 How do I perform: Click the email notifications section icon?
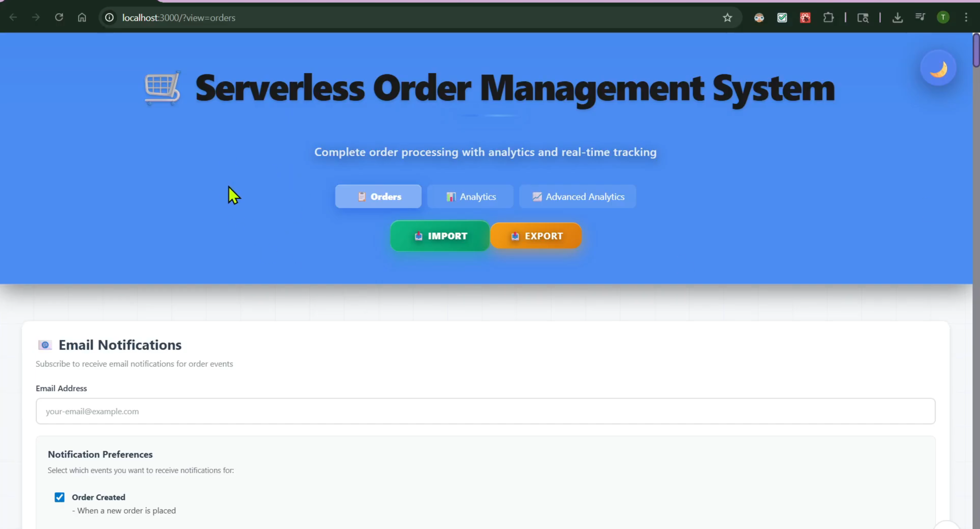pyautogui.click(x=45, y=345)
